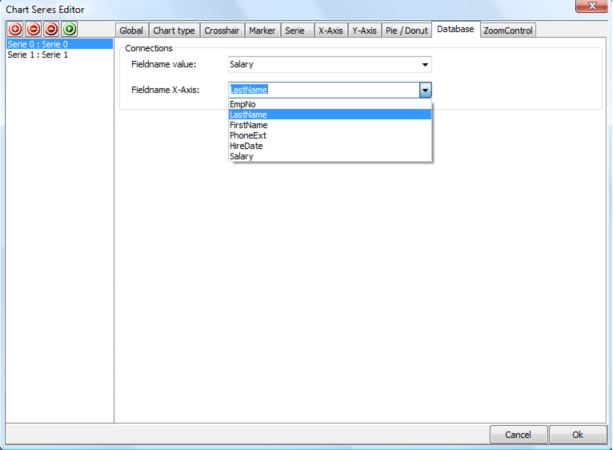Open the Pie / Donut tab
613x450 pixels.
(407, 30)
